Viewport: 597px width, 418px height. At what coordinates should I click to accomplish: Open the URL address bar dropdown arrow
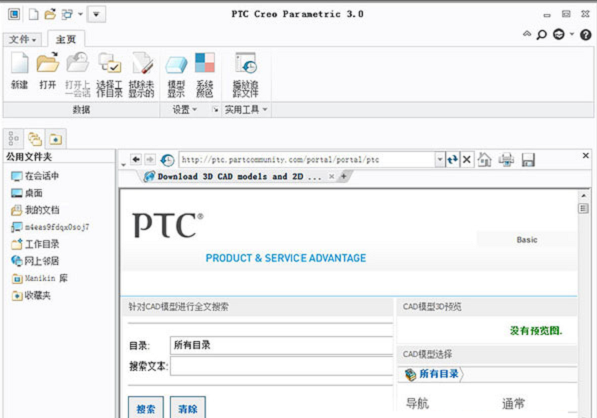[x=440, y=160]
